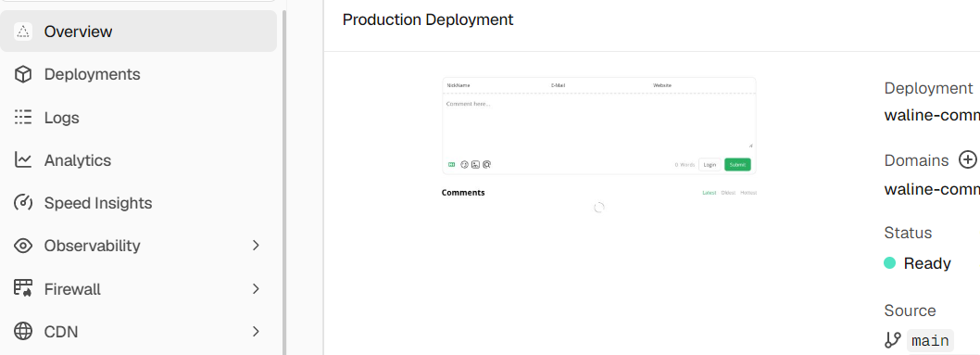Click the git branch icon next to main
The height and width of the screenshot is (355, 980).
892,340
